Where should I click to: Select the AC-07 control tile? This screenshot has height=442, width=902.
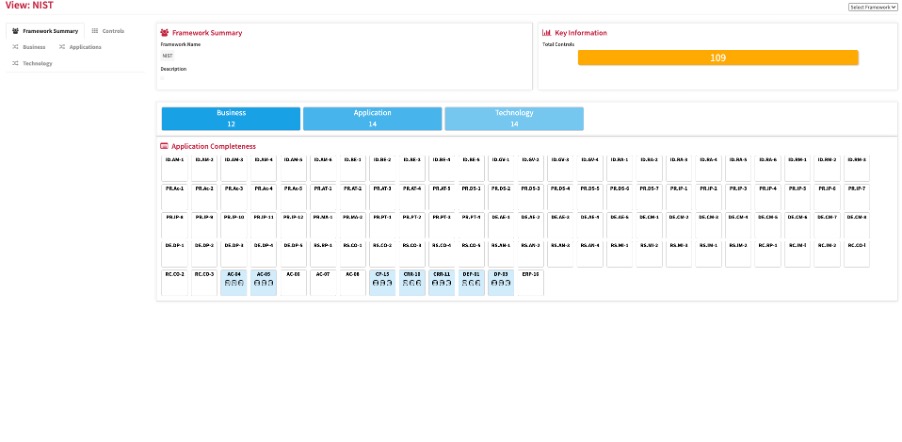click(323, 283)
